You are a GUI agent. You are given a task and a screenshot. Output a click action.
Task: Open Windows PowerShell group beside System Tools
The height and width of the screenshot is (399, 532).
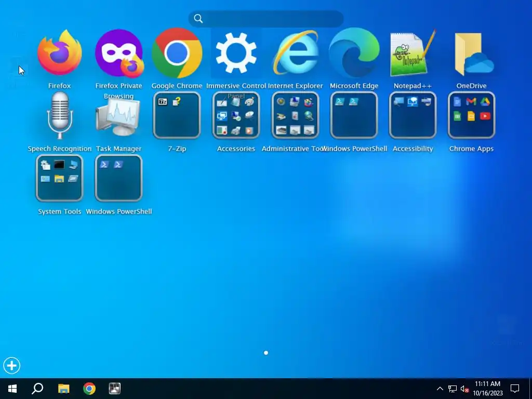coord(118,178)
